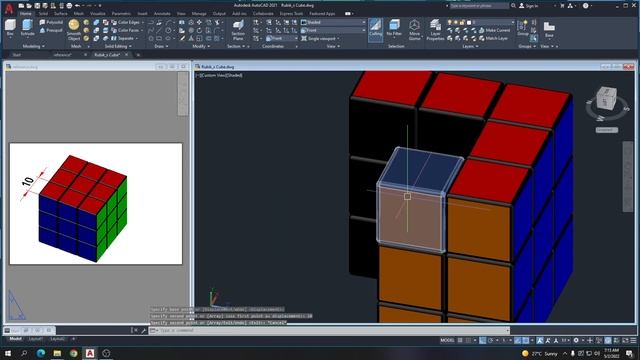Switch to the Rubik_s Cube drawing tab
The width and height of the screenshot is (640, 360).
[107, 54]
